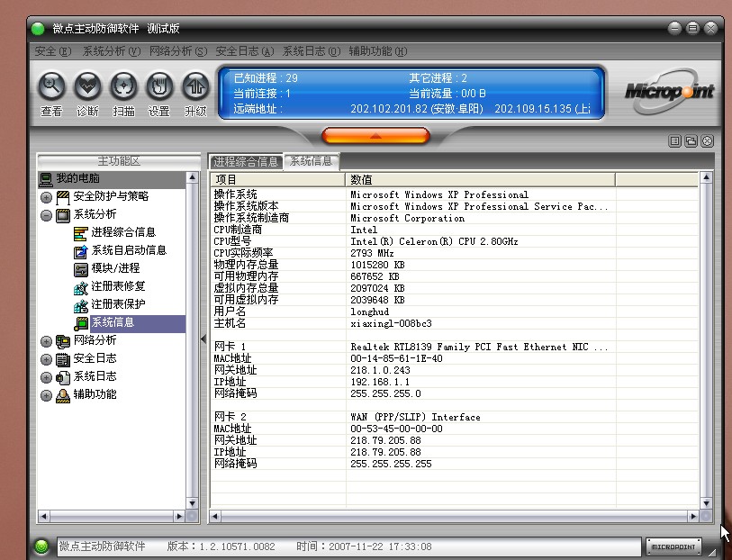This screenshot has height=560, width=732.
Task: Click the table's vertical scrollbar up arrow
Action: point(706,177)
